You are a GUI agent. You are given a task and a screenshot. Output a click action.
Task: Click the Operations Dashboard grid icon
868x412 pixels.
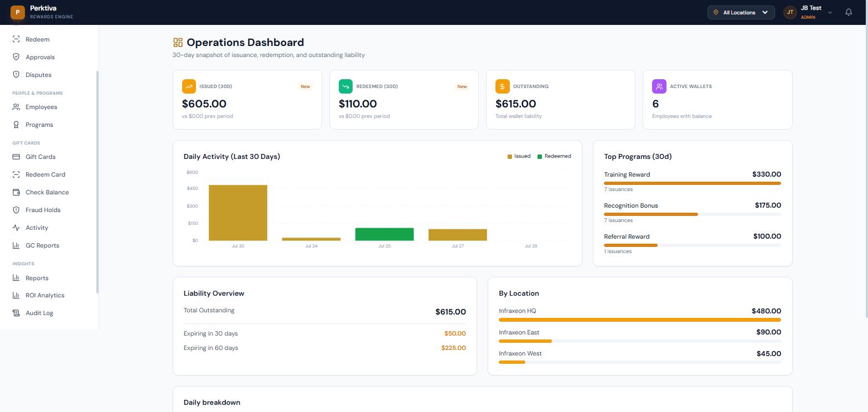coord(178,43)
